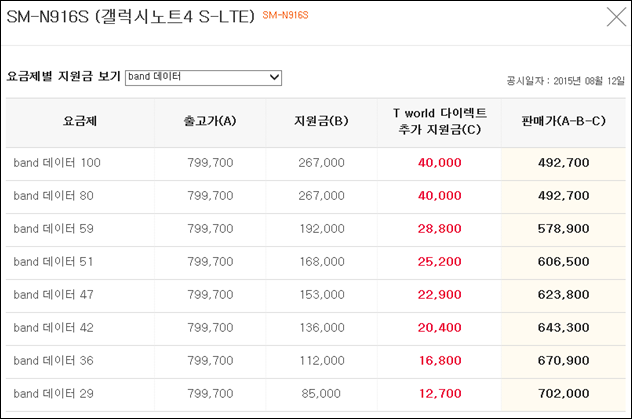Click the 492,700 price for band 데이터 100
Image resolution: width=632 pixels, height=419 pixels.
click(x=563, y=163)
